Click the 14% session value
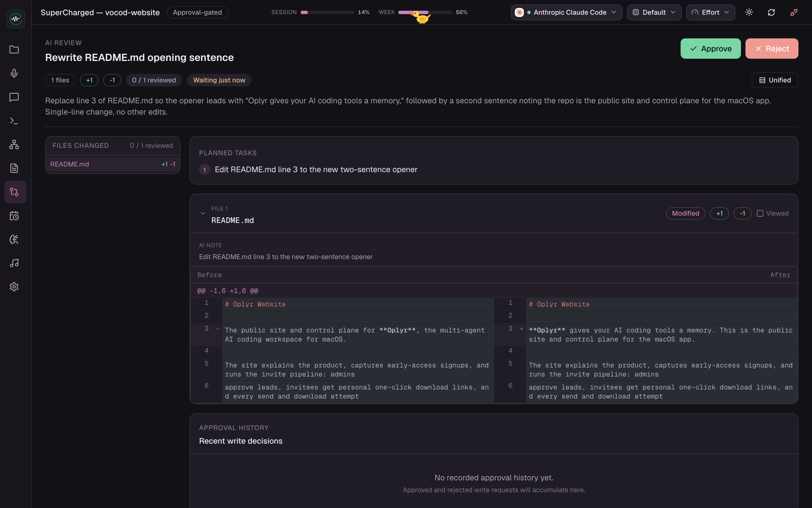The height and width of the screenshot is (508, 812). tap(363, 12)
